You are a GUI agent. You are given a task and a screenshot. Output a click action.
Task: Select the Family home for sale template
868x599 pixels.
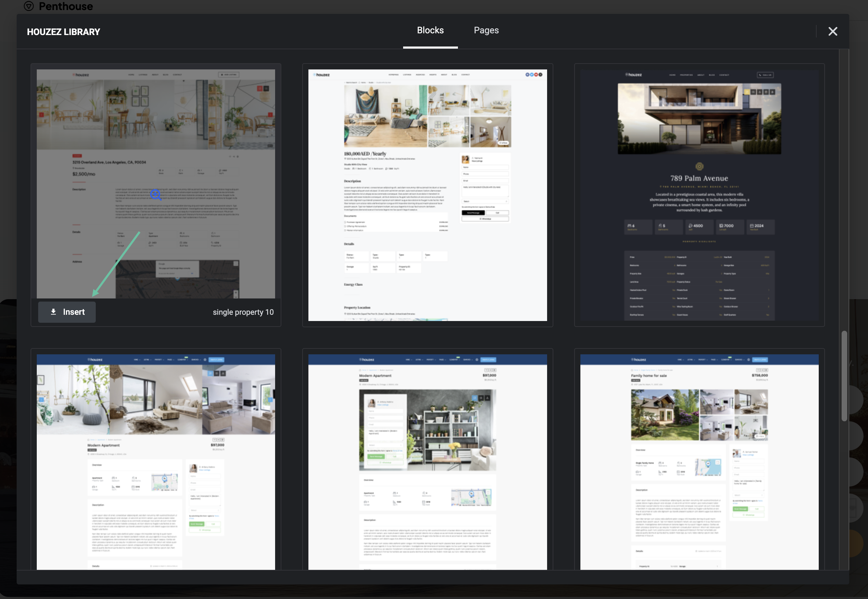(x=699, y=462)
